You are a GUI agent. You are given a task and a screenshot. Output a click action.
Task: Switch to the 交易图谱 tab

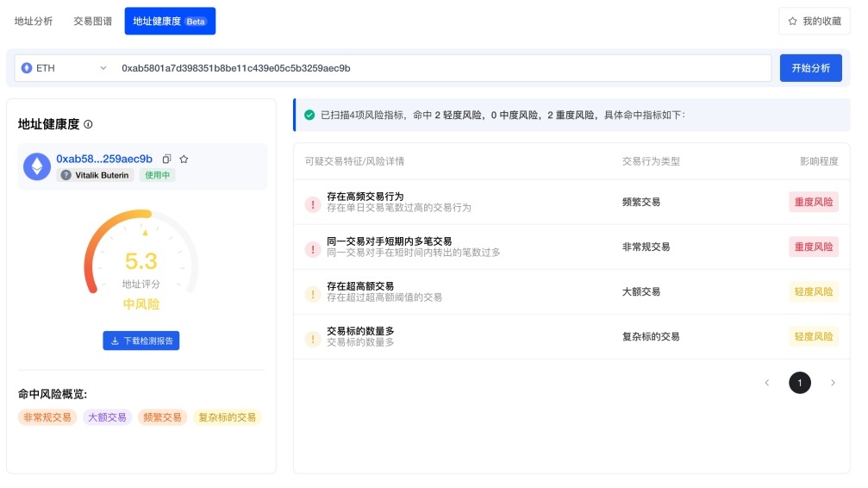(92, 21)
